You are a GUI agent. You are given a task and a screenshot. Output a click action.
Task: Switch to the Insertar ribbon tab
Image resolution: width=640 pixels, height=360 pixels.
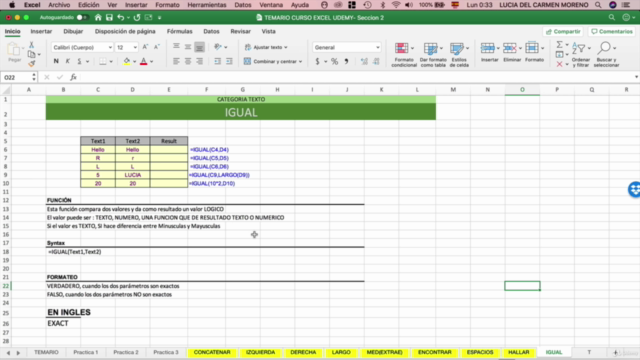coord(41,31)
